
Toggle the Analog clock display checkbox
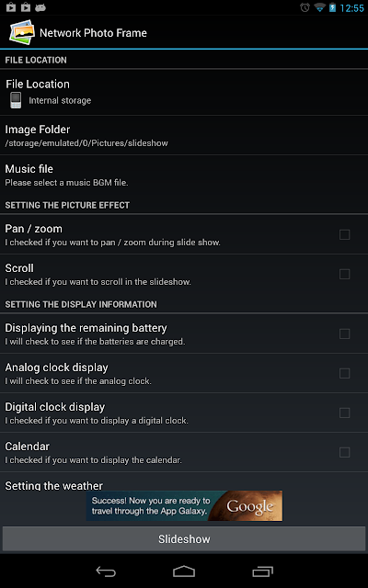(x=344, y=373)
